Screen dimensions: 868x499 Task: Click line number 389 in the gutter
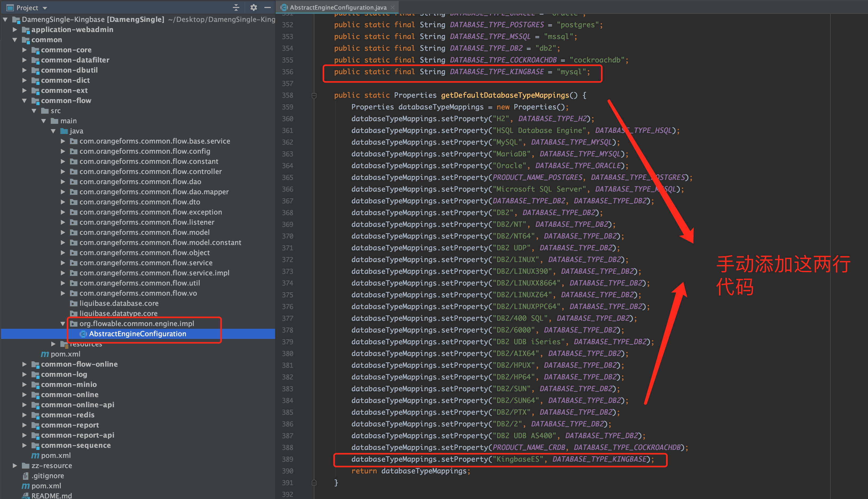pyautogui.click(x=287, y=459)
